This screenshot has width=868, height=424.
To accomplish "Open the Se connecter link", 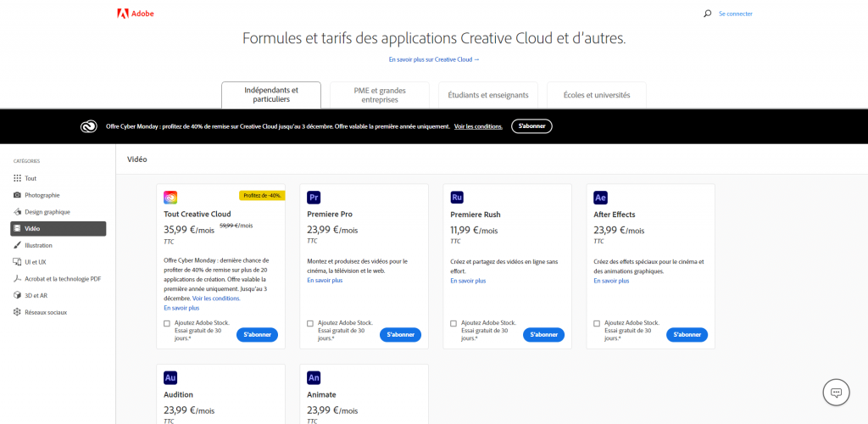I will coord(735,14).
